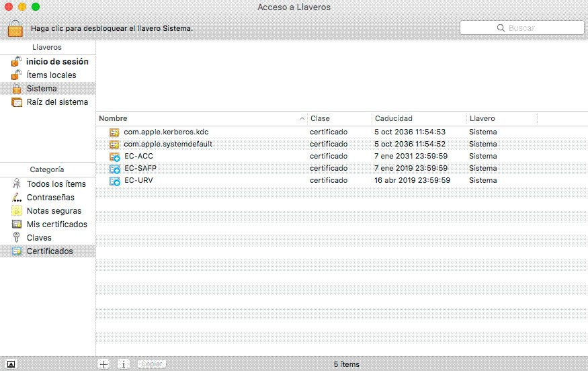
Task: Select EC-ACC row name
Action: [138, 156]
